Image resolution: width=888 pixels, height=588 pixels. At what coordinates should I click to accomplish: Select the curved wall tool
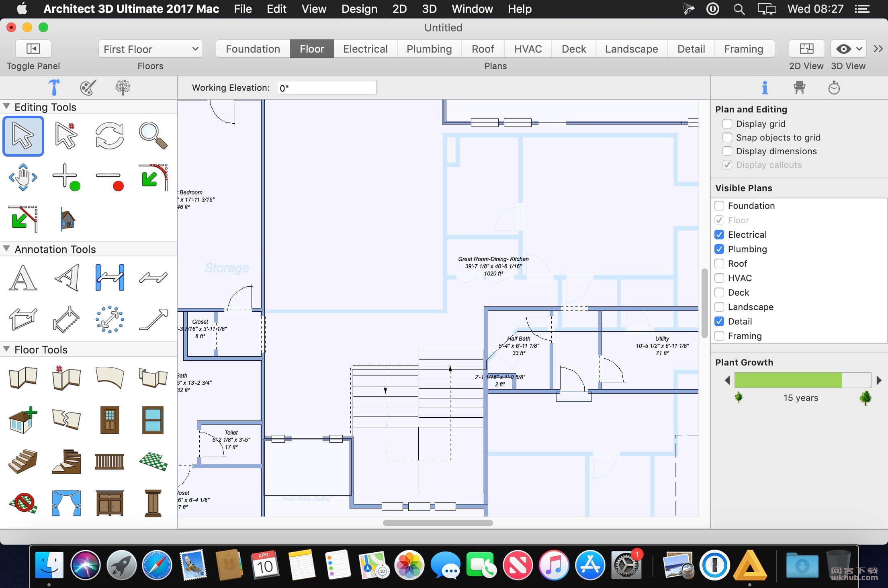pos(109,378)
